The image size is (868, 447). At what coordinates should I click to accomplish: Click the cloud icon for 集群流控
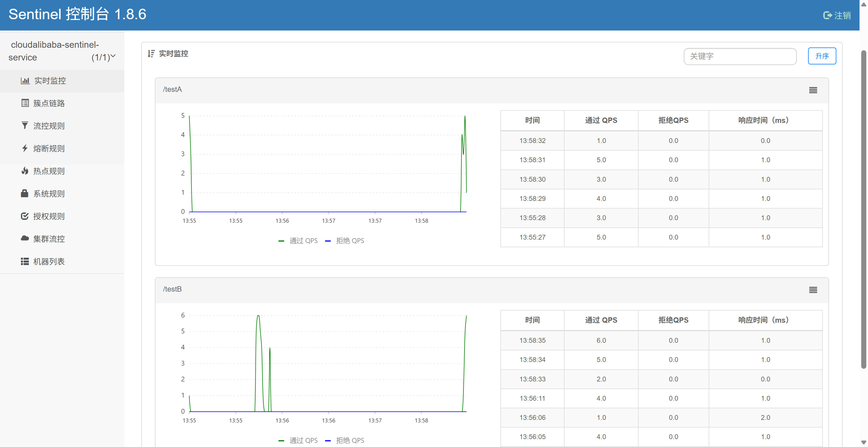click(x=25, y=238)
